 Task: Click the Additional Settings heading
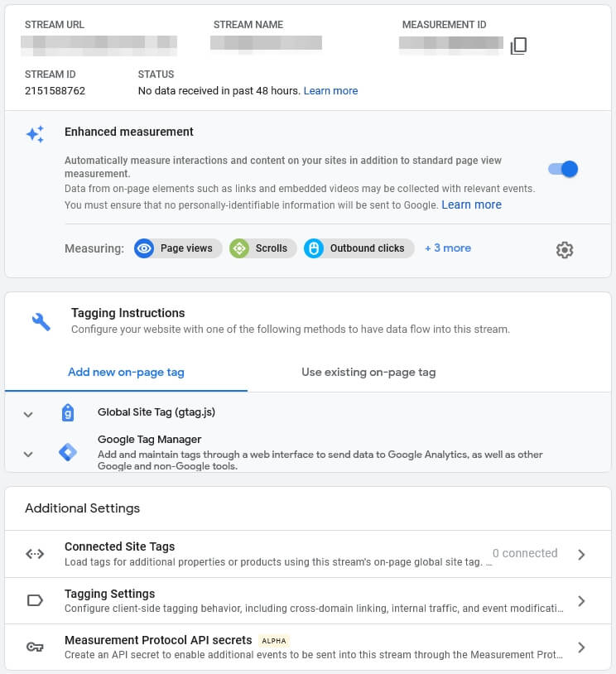pos(83,508)
